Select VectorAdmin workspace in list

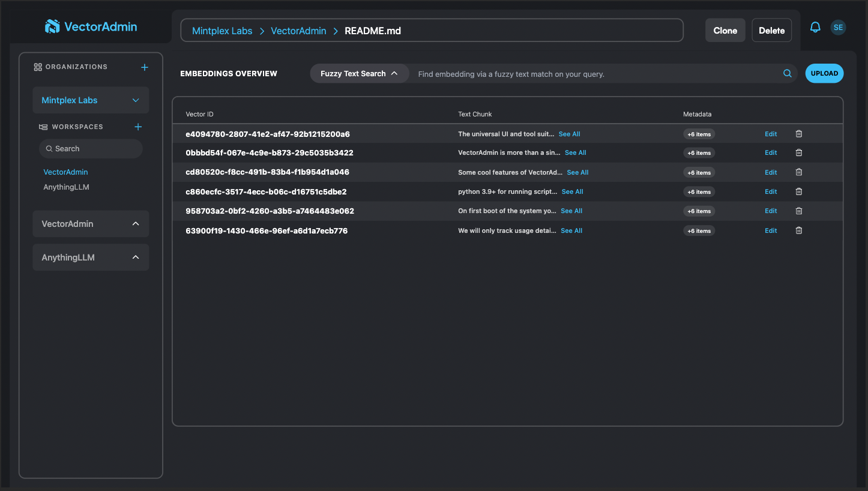click(x=65, y=172)
